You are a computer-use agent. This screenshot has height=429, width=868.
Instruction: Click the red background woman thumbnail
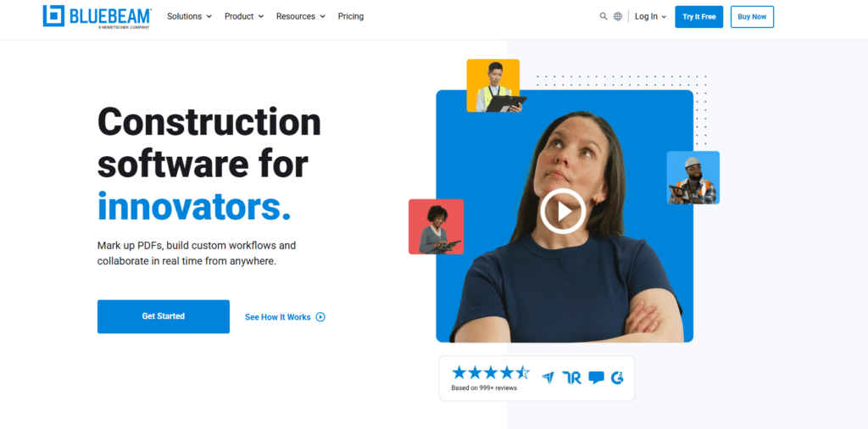437,227
